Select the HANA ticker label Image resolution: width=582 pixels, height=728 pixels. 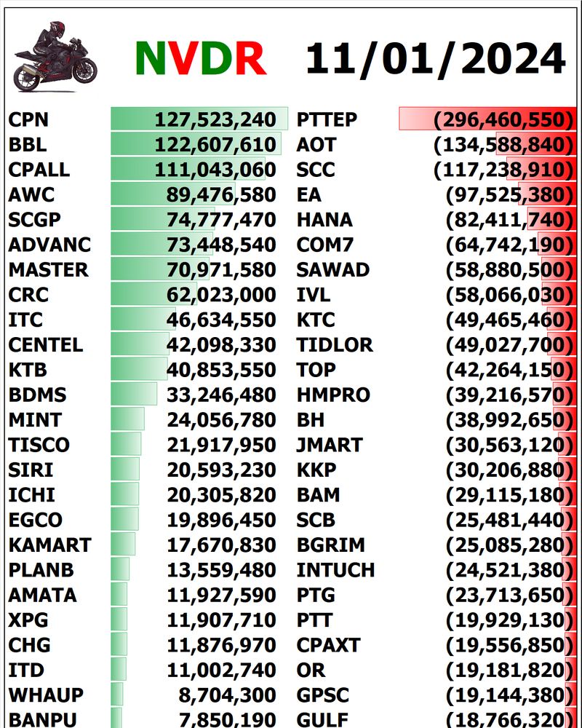point(324,220)
